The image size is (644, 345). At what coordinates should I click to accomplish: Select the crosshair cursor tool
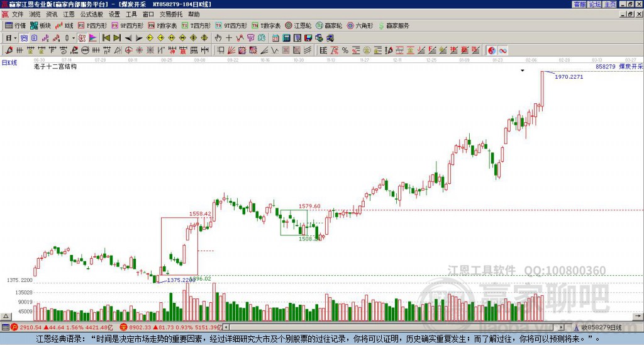click(x=229, y=38)
